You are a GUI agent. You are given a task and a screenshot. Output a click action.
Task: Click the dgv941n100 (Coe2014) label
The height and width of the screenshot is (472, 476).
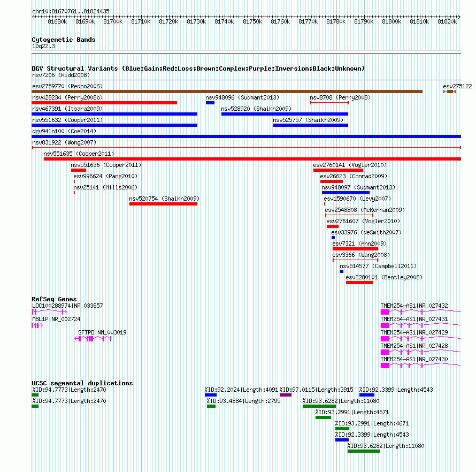(x=64, y=131)
